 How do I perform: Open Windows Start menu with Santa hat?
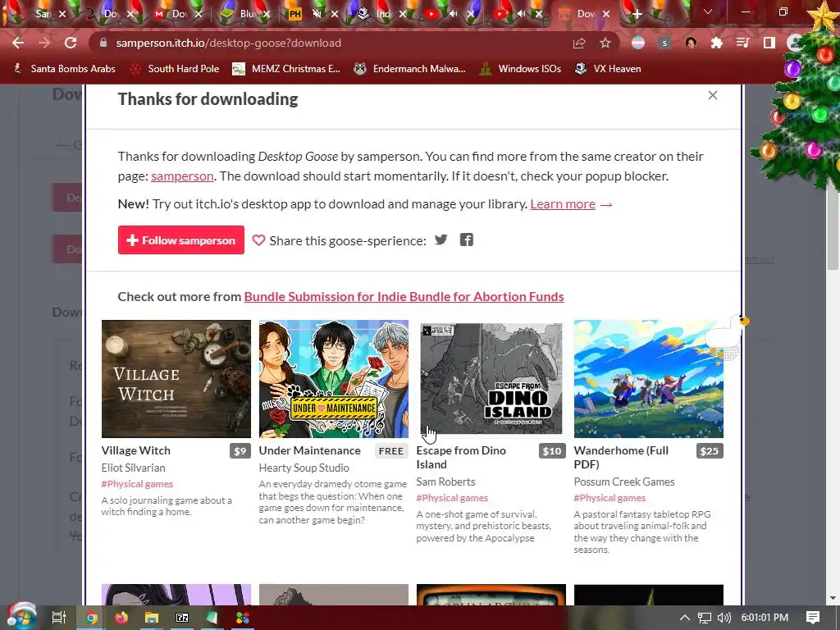point(21,617)
